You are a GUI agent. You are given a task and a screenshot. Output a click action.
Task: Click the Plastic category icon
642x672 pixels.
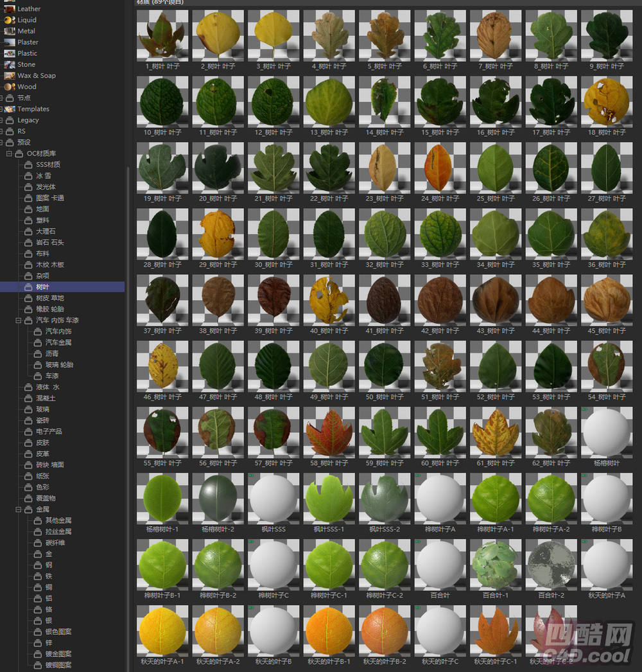(x=9, y=53)
